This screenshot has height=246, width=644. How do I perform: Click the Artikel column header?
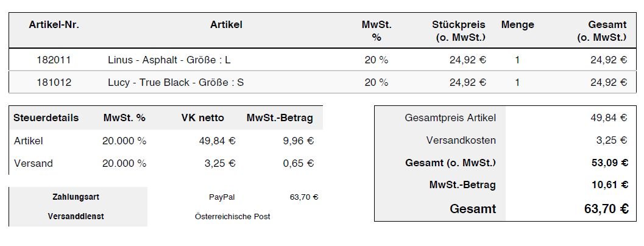point(226,24)
